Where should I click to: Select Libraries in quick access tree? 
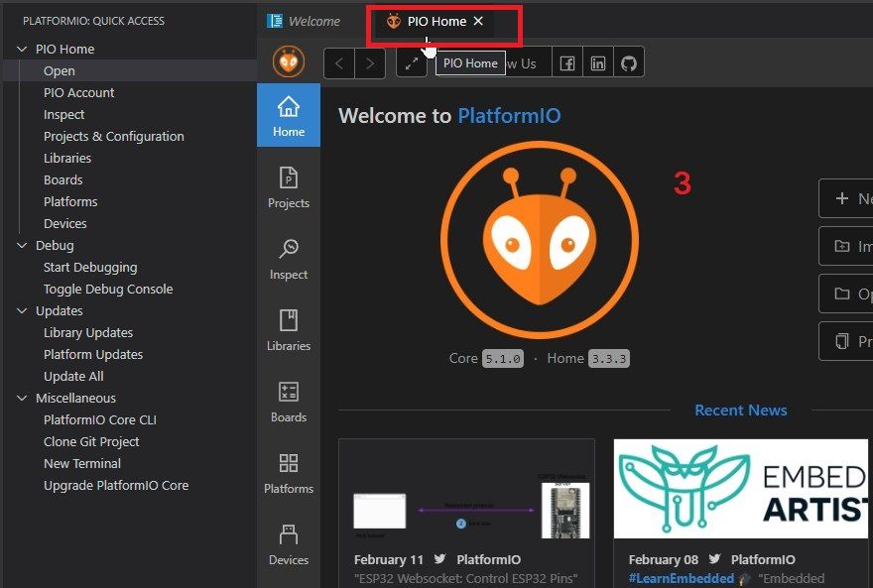point(67,158)
